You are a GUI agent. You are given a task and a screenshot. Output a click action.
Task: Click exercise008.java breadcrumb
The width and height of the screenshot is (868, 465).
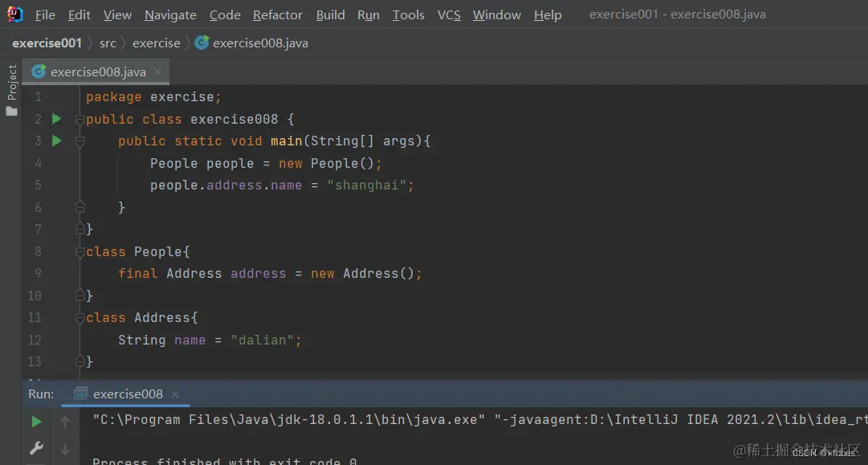pos(260,43)
